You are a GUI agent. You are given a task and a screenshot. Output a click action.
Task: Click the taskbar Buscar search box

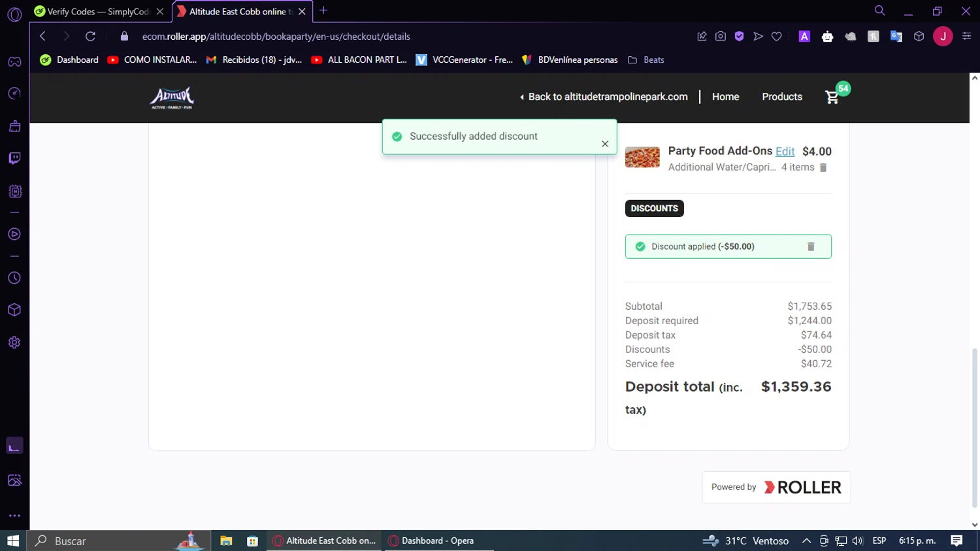coord(119,541)
